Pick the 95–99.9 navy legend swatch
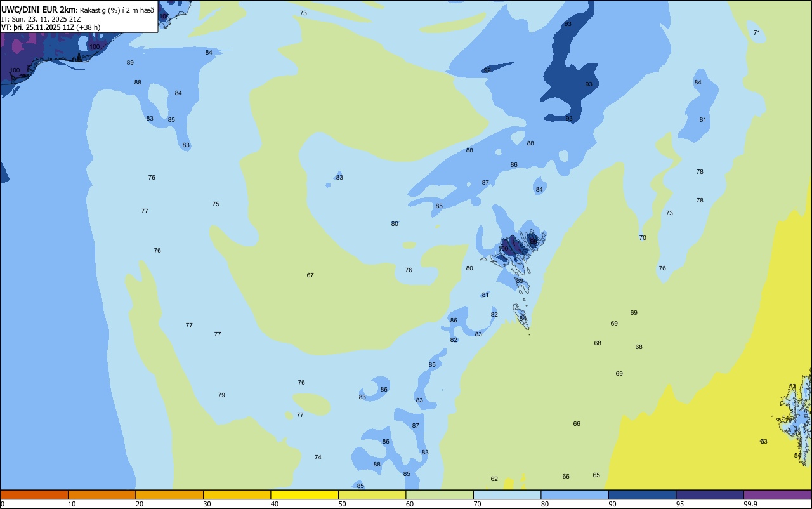The image size is (812, 509). coord(710,494)
